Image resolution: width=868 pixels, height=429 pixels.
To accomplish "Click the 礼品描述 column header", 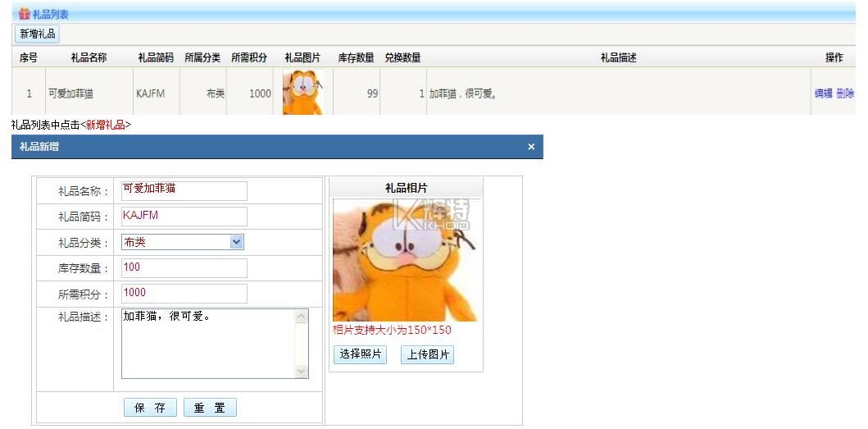I will coord(618,57).
